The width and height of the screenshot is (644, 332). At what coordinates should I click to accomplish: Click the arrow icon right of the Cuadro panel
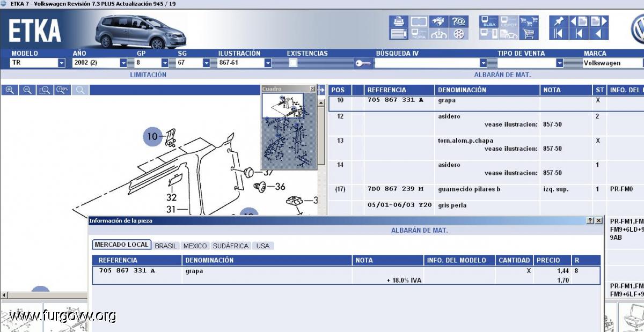point(321,90)
